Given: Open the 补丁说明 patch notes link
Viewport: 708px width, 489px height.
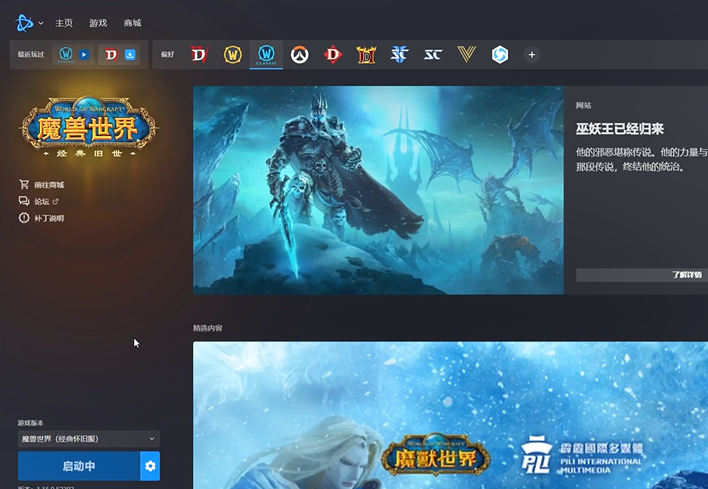Looking at the screenshot, I should pyautogui.click(x=49, y=218).
